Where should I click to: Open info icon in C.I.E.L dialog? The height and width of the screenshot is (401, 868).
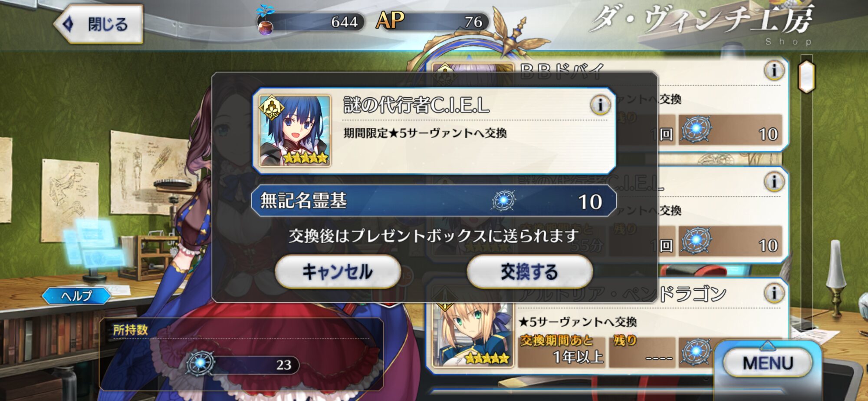click(x=600, y=105)
